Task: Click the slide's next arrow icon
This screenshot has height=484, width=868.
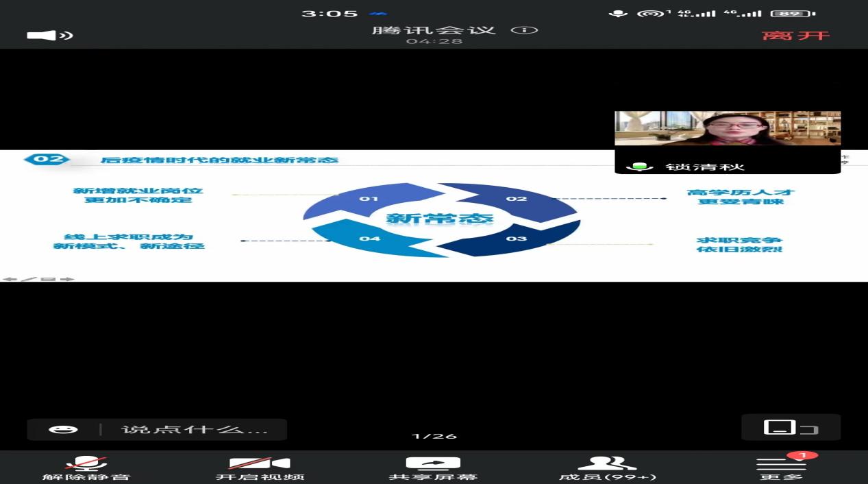Action: [x=67, y=279]
